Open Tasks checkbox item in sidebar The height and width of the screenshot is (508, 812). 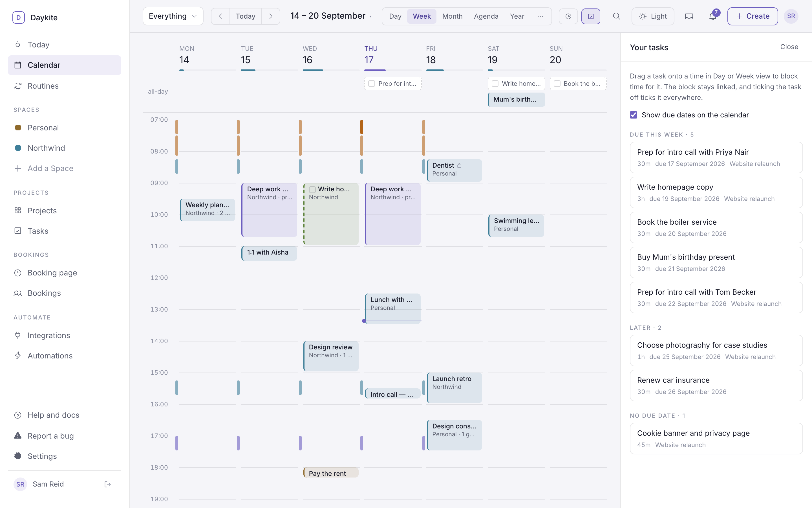click(64, 231)
